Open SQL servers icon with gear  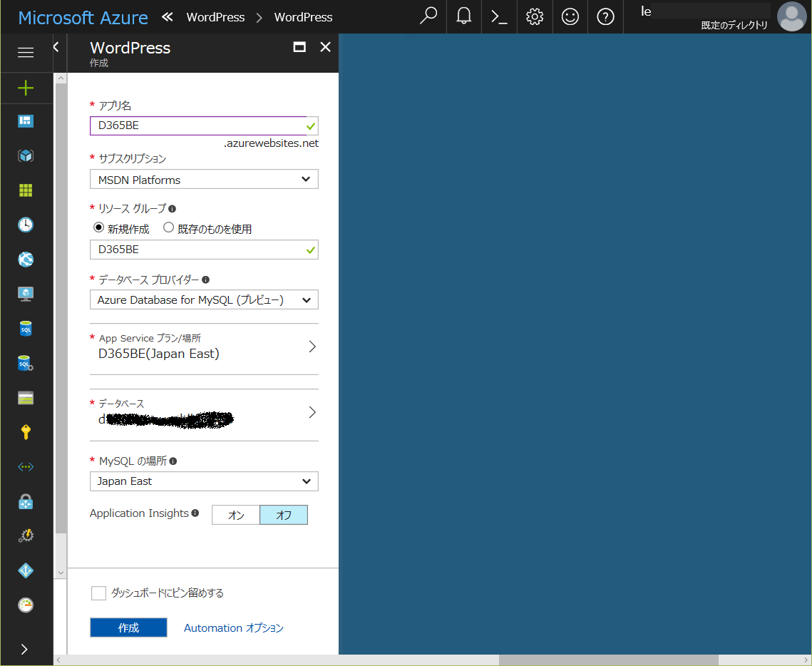[x=26, y=363]
